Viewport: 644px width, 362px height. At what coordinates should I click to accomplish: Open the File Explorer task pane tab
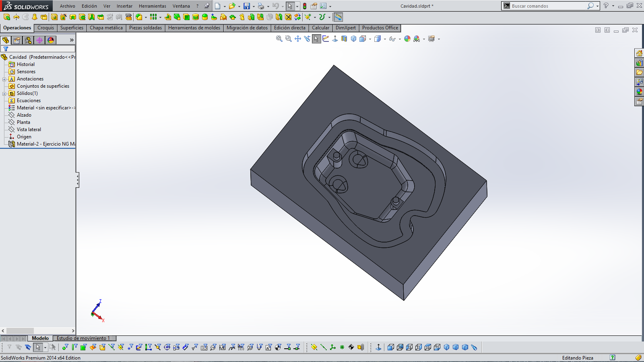pyautogui.click(x=639, y=72)
